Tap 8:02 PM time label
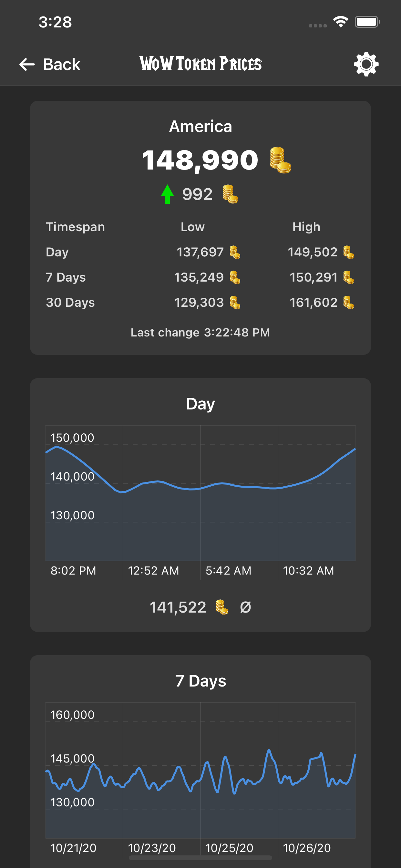 [74, 571]
